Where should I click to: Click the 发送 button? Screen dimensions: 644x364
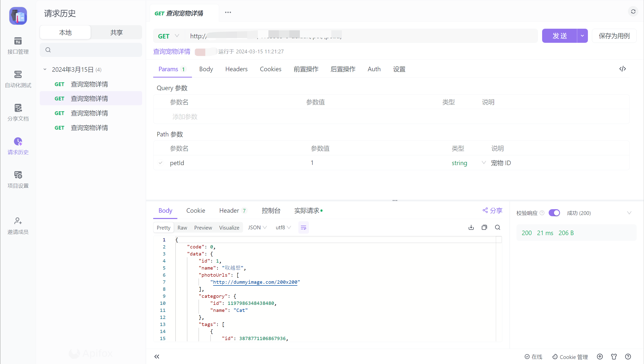click(x=560, y=35)
